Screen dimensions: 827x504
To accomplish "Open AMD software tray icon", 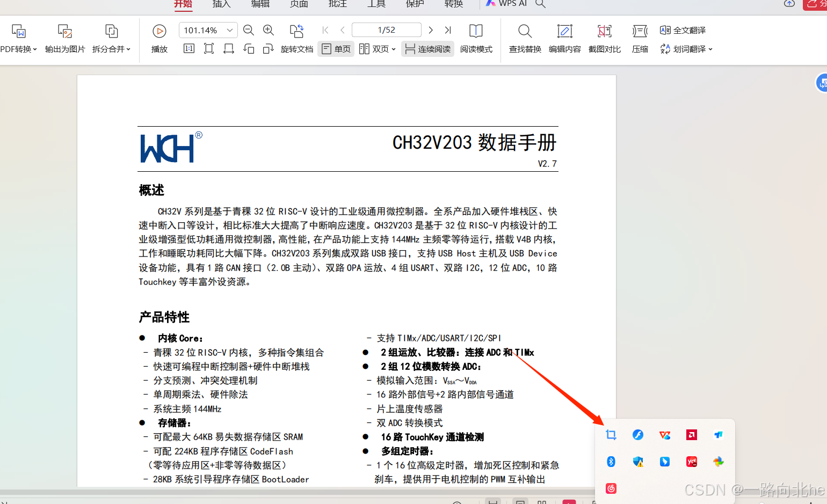I will click(692, 435).
